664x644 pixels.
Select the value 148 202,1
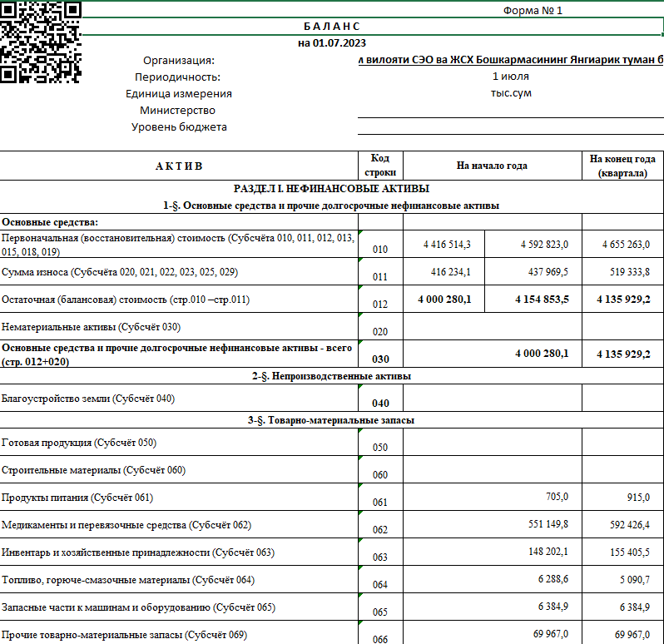[548, 552]
